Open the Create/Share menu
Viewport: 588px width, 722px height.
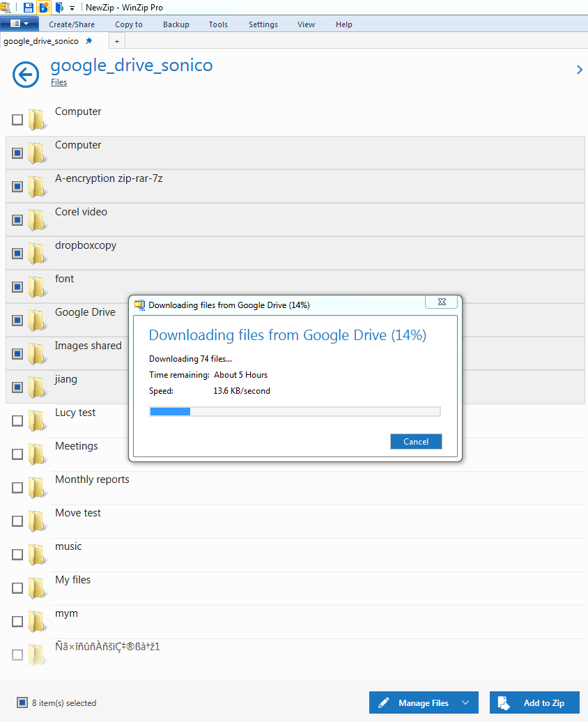click(72, 24)
